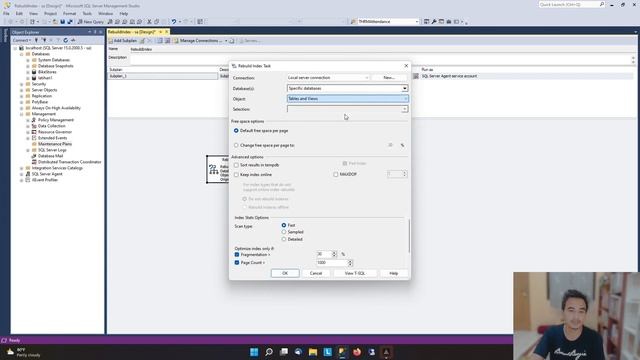Image resolution: width=640 pixels, height=360 pixels.
Task: Click the Page Count value field
Action: click(x=331, y=263)
